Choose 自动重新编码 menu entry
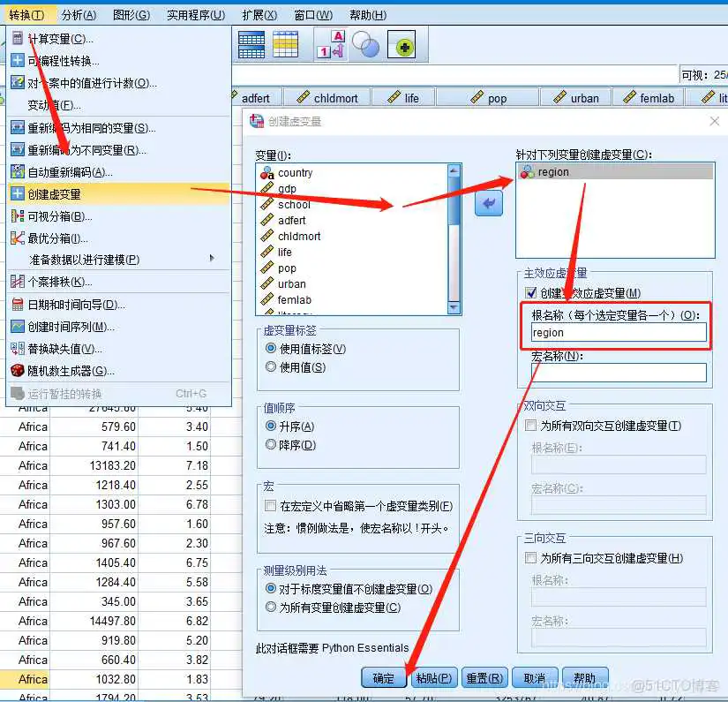728x702 pixels. point(119,172)
